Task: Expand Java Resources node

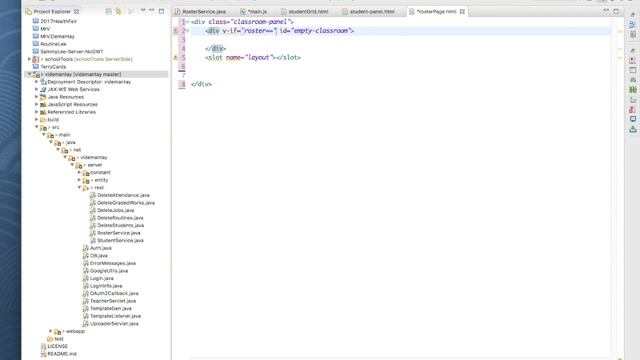Action: pos(36,97)
